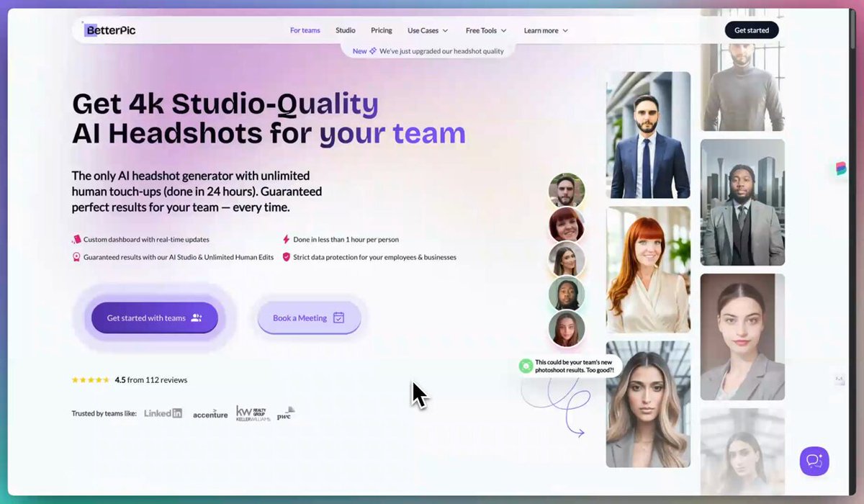
Task: Click the calendar icon on Book a Meeting
Action: (x=339, y=318)
